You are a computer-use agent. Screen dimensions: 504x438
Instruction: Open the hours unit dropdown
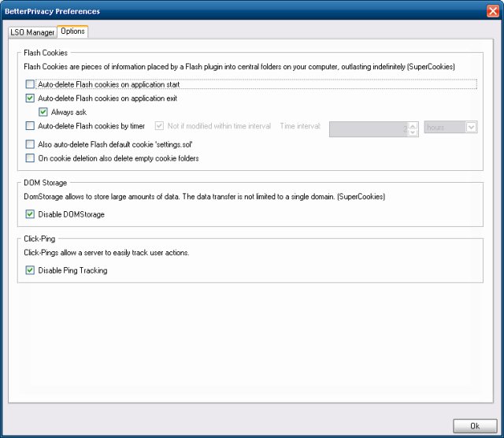coord(471,127)
